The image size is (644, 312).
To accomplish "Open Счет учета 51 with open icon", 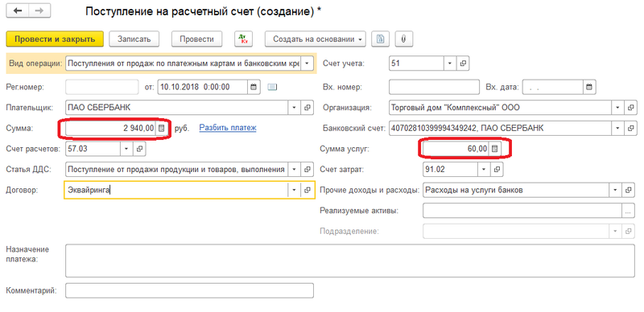I will [463, 64].
